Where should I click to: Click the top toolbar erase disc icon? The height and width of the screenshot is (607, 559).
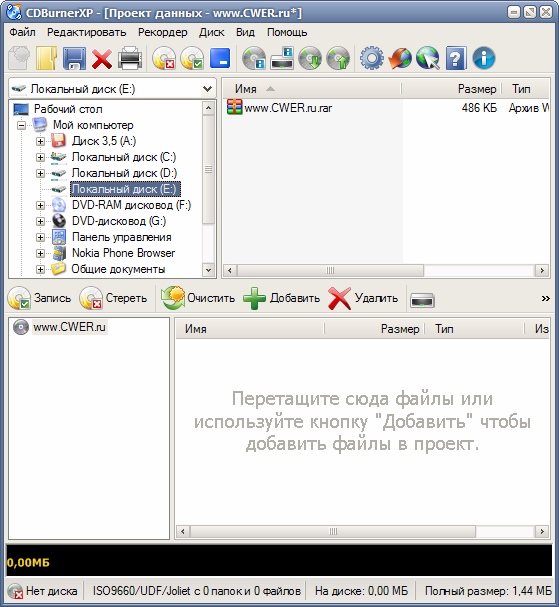pyautogui.click(x=164, y=58)
